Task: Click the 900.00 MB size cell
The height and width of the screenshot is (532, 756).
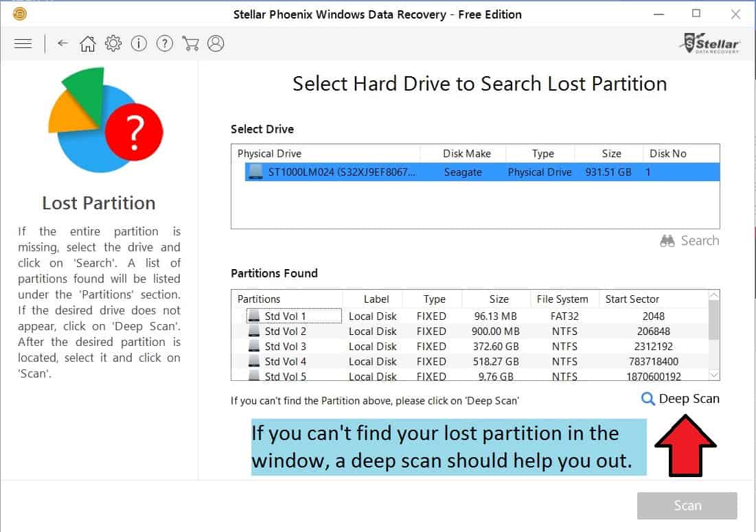Action: [x=496, y=332]
